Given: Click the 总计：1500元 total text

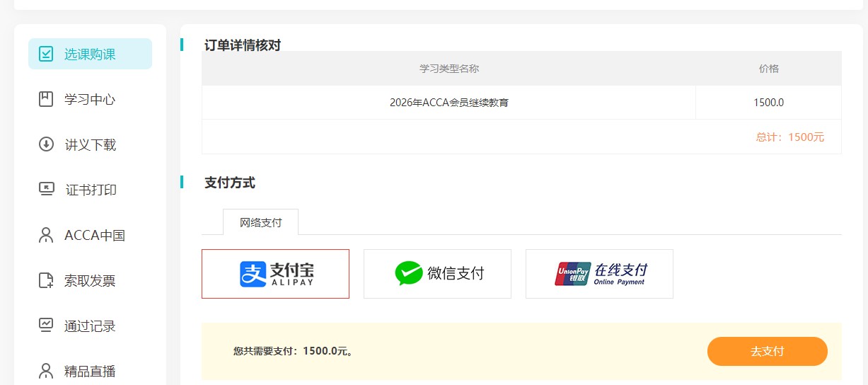Looking at the screenshot, I should [x=789, y=137].
